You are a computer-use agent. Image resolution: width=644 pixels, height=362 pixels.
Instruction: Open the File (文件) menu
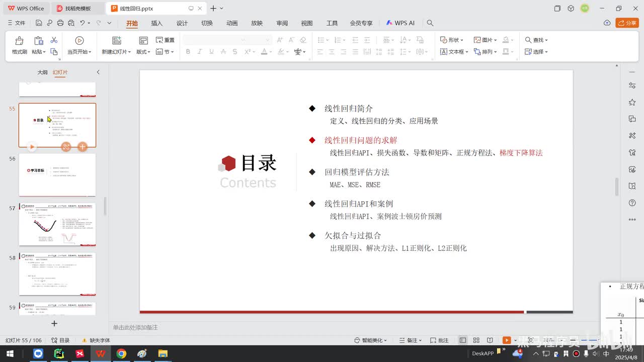(17, 23)
